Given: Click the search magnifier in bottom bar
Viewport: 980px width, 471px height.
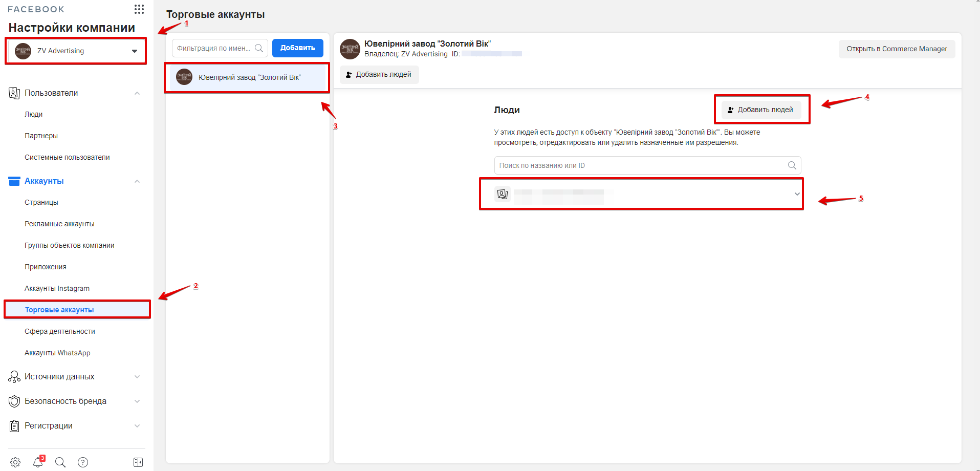Looking at the screenshot, I should pyautogui.click(x=60, y=462).
